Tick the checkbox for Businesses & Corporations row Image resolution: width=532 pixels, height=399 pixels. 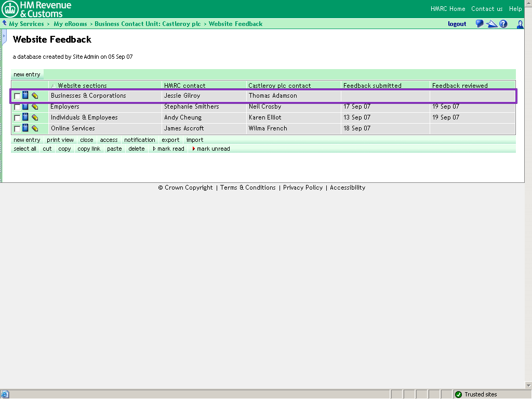[x=17, y=96]
